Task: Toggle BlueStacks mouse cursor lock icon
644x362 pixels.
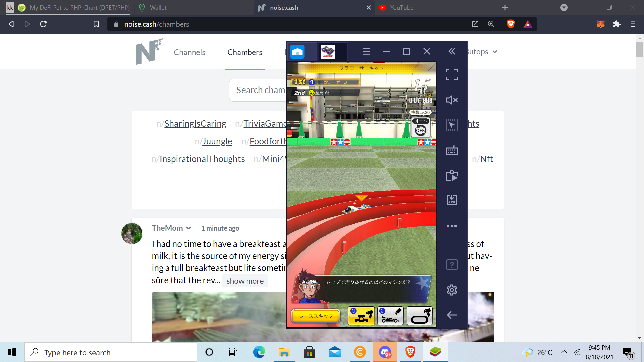Action: coord(452,125)
